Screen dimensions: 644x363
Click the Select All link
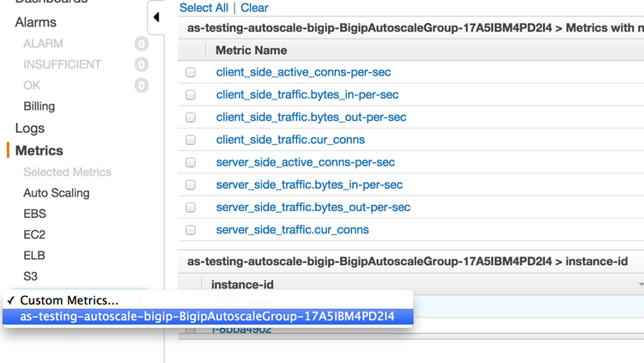[x=204, y=8]
